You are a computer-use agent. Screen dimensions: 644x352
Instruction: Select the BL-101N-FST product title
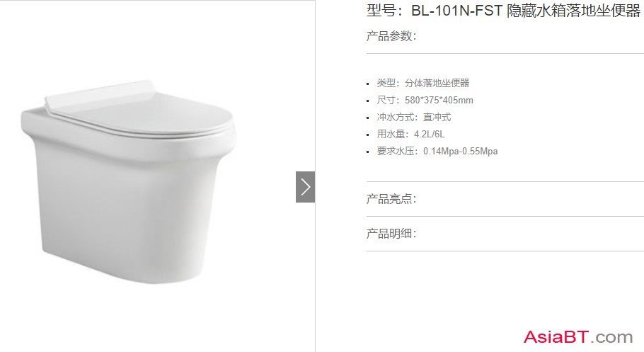[504, 11]
